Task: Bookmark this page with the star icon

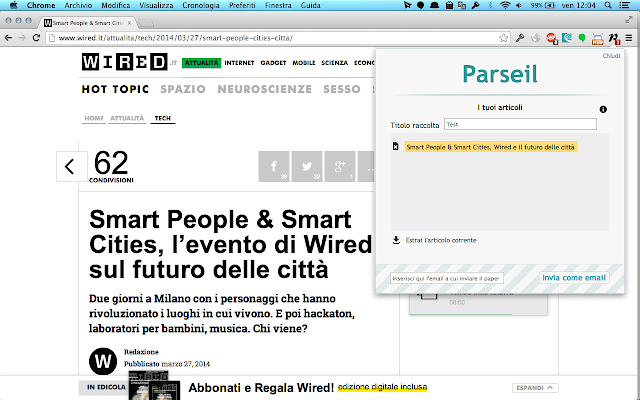Action: tap(504, 38)
